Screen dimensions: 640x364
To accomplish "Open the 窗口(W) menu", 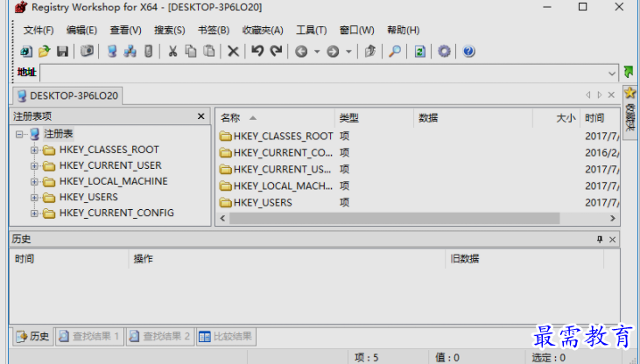I will point(356,31).
